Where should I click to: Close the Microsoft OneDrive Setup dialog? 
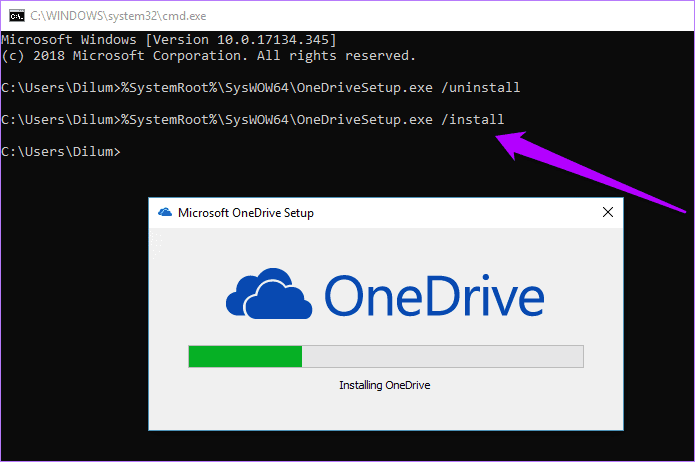point(608,212)
